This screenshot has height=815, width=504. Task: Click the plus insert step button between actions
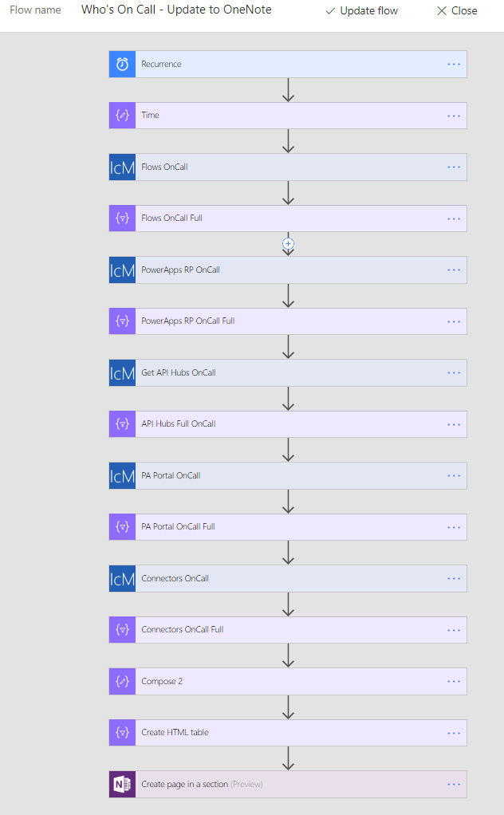[289, 243]
